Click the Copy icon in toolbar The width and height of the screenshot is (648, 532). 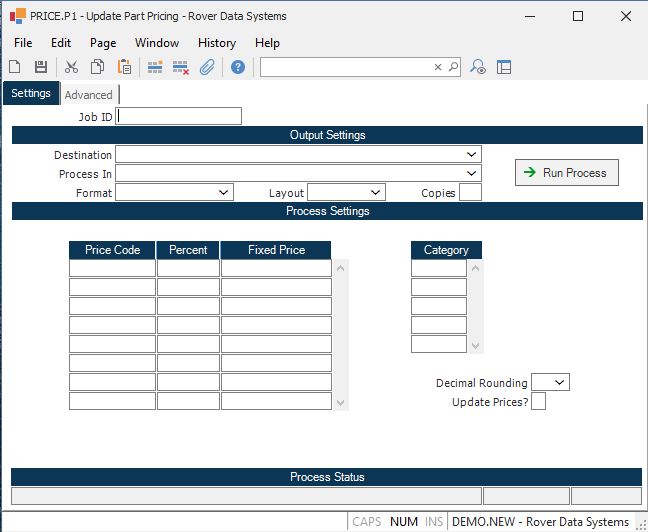98,67
